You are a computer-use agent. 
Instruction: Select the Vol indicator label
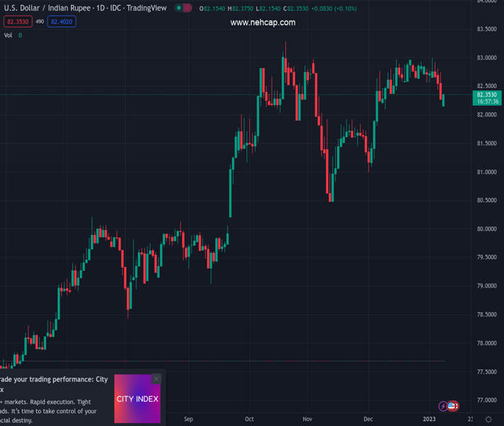point(9,35)
